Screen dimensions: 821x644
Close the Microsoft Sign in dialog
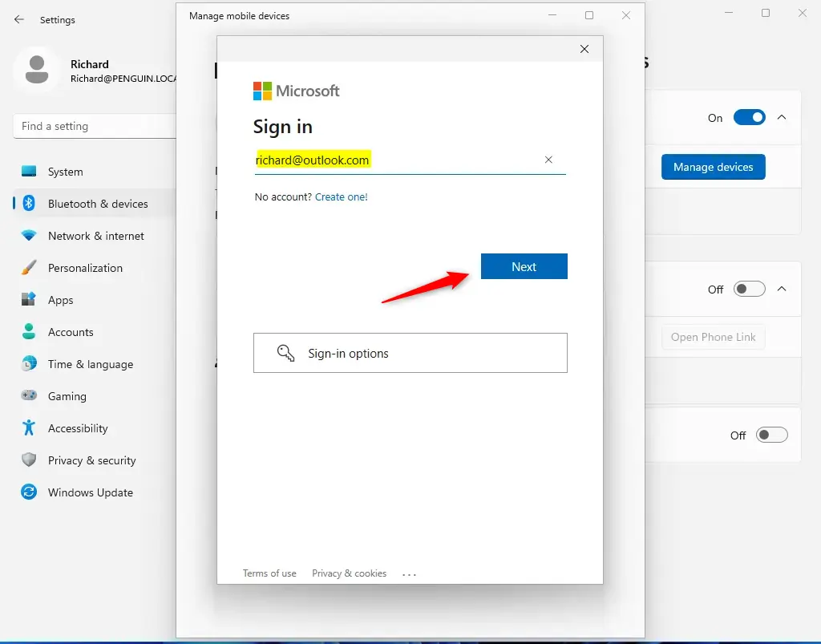(x=584, y=49)
